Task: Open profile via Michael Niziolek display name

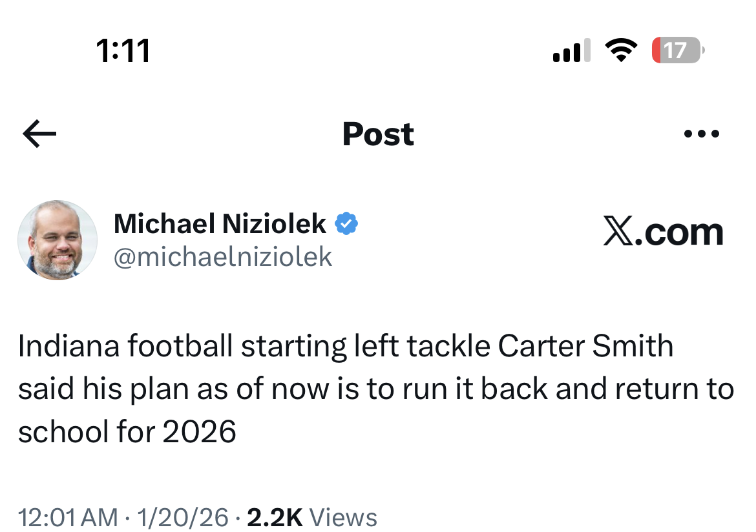Action: click(x=220, y=224)
